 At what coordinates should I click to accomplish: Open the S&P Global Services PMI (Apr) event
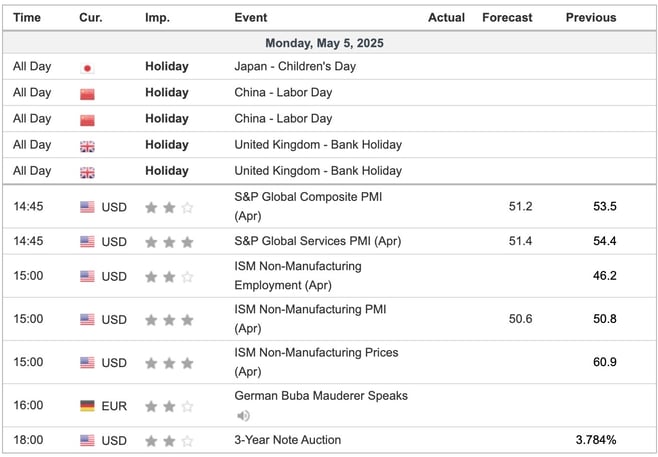coord(318,241)
